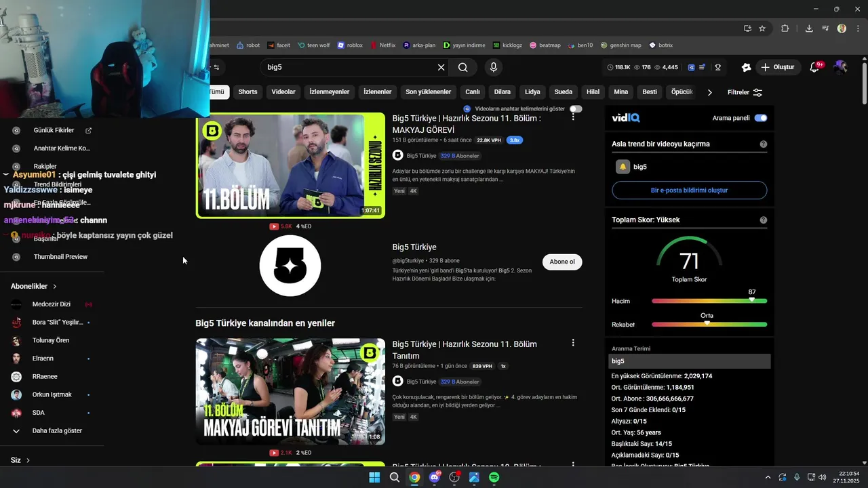The height and width of the screenshot is (488, 868).
Task: Click help icon beside Asla trend heading
Action: (764, 144)
